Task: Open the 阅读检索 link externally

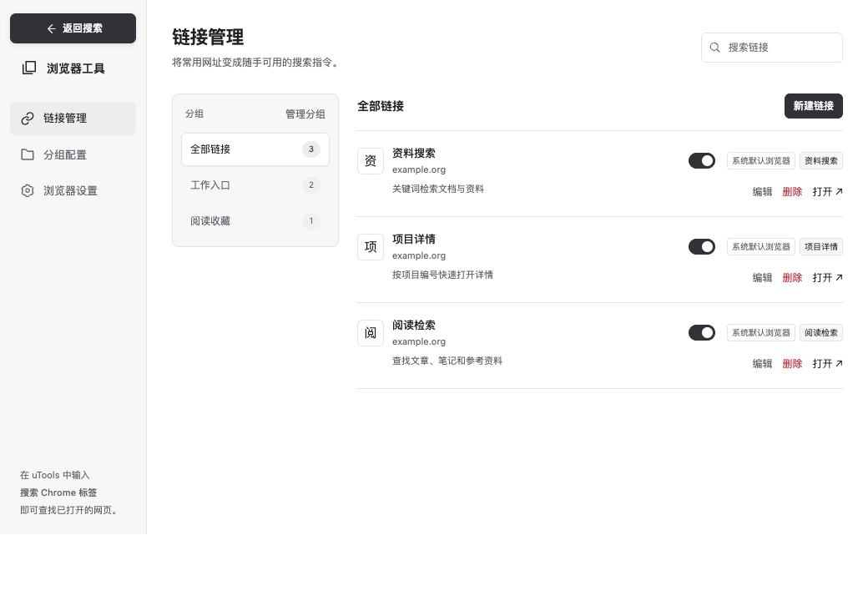Action: tap(827, 364)
